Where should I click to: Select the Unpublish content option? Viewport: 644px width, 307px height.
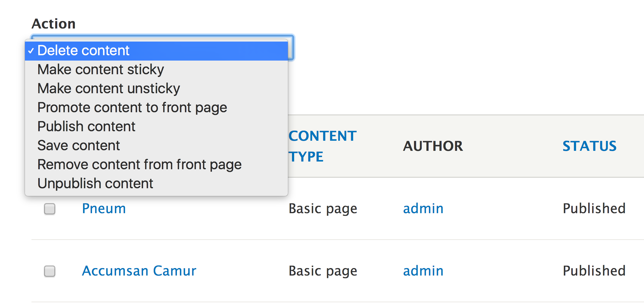(95, 184)
